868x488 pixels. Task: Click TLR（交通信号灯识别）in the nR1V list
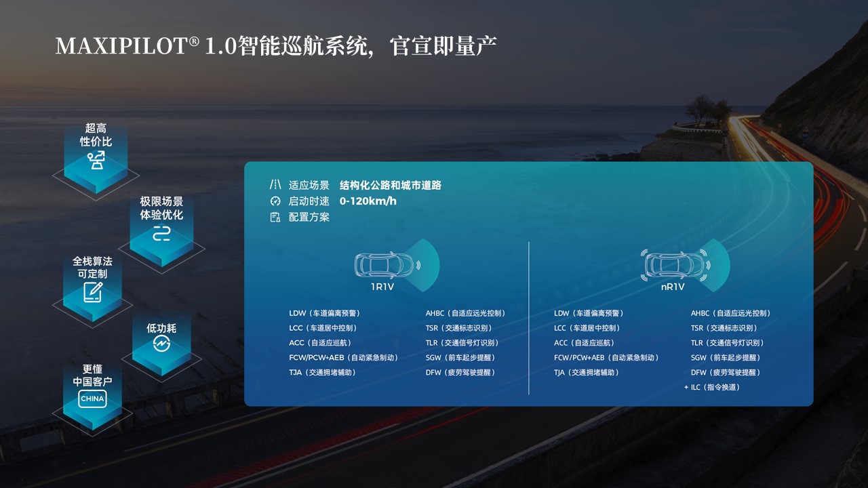[728, 343]
